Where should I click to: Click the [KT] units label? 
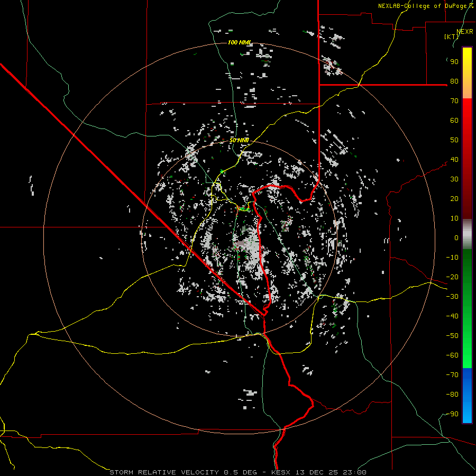(x=451, y=36)
